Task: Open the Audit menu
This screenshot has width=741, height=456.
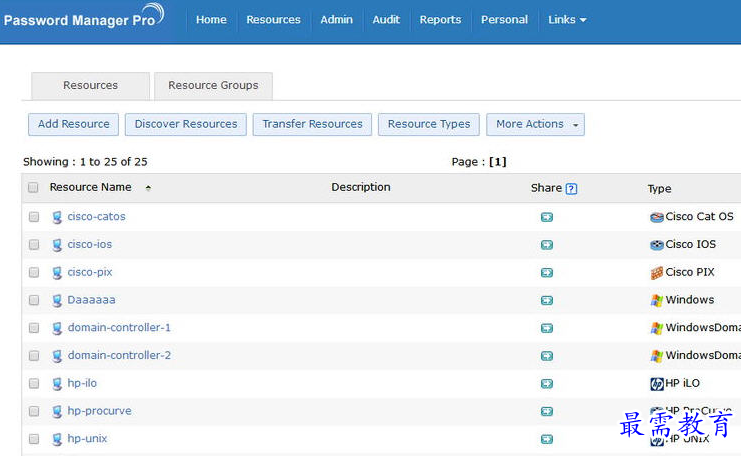Action: point(386,20)
